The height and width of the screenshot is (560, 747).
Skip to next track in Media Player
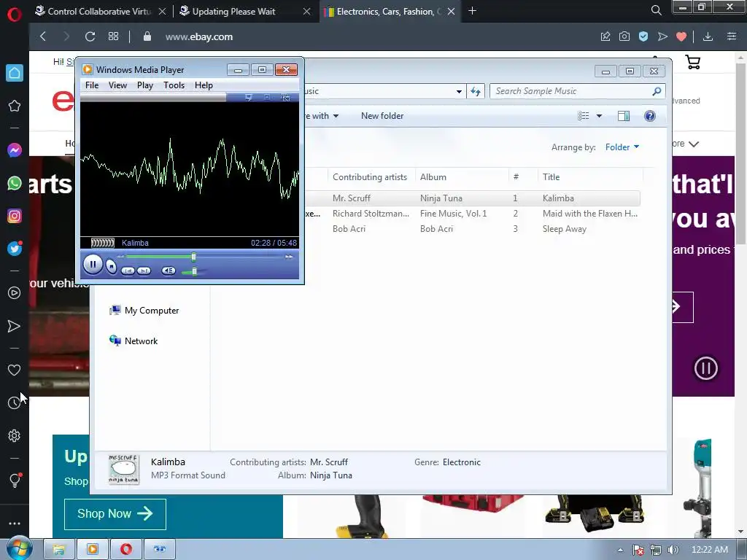tap(144, 271)
